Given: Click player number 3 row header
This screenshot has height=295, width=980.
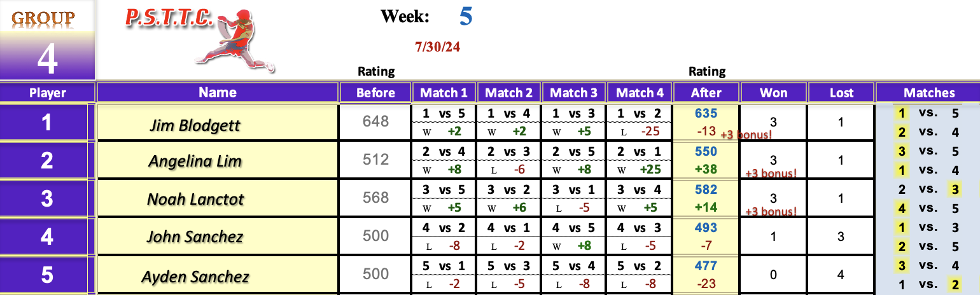Looking at the screenshot, I should tap(47, 198).
